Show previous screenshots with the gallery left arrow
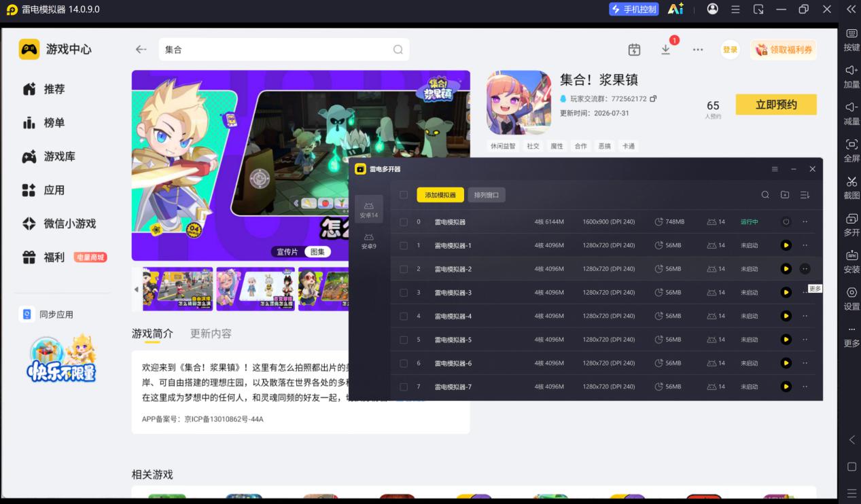This screenshot has width=861, height=504. pyautogui.click(x=136, y=289)
